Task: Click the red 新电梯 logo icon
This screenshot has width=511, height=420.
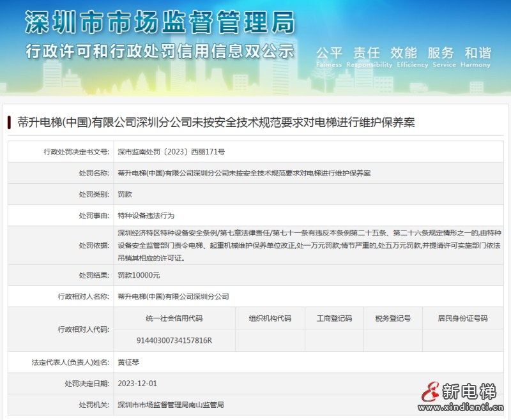Action: (430, 391)
